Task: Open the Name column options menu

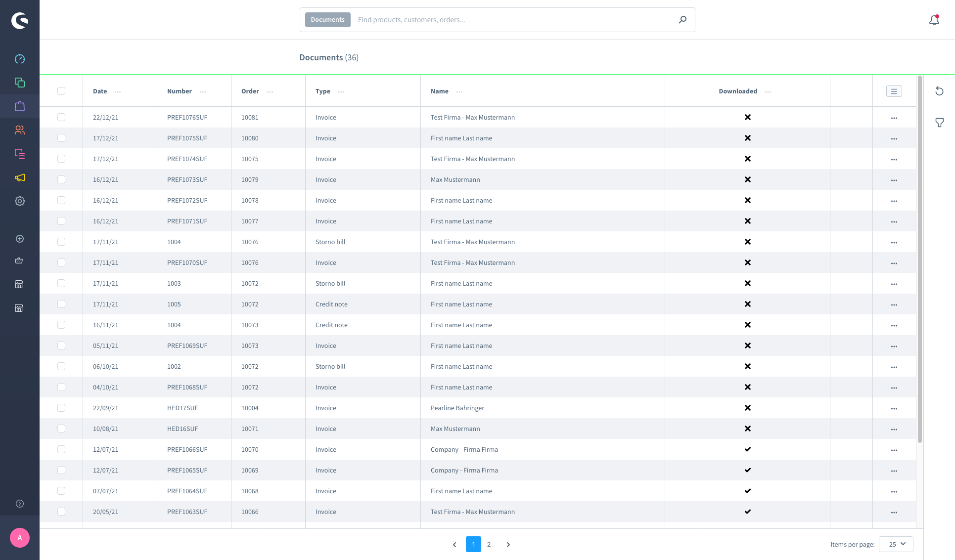Action: coord(459,91)
